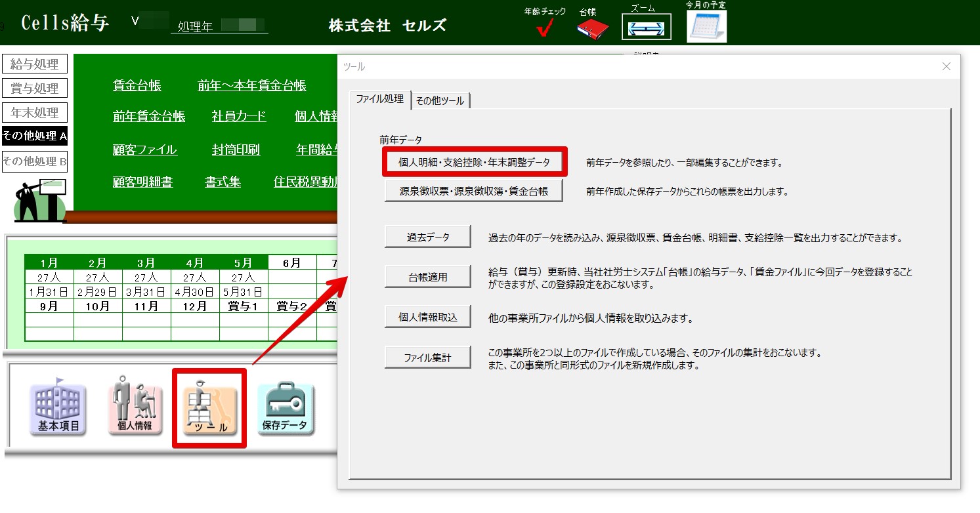The height and width of the screenshot is (513, 980).
Task: Select 賞与処理 in the side menu
Action: tap(35, 89)
